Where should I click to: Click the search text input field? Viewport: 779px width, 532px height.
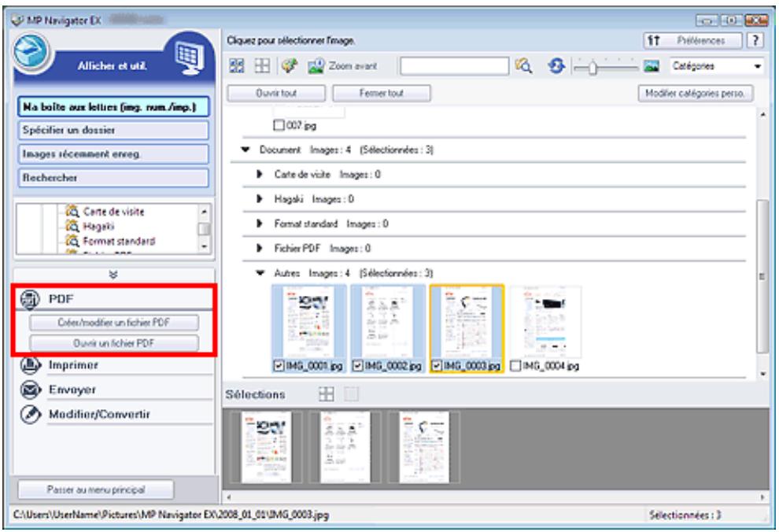coord(454,66)
